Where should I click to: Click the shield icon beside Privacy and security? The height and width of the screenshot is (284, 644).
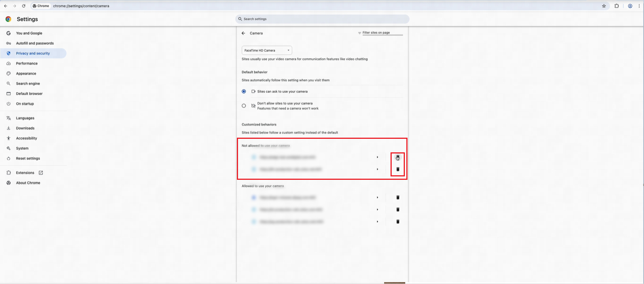click(8, 53)
